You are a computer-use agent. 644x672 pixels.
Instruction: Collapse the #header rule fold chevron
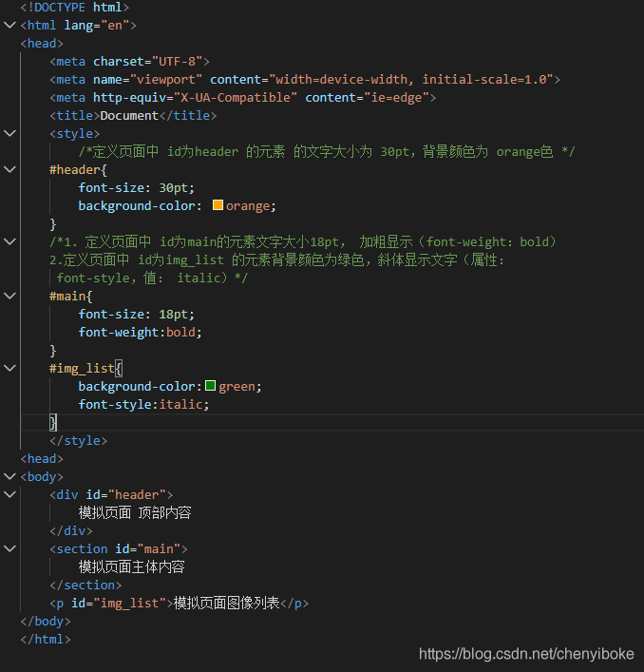[x=9, y=169]
